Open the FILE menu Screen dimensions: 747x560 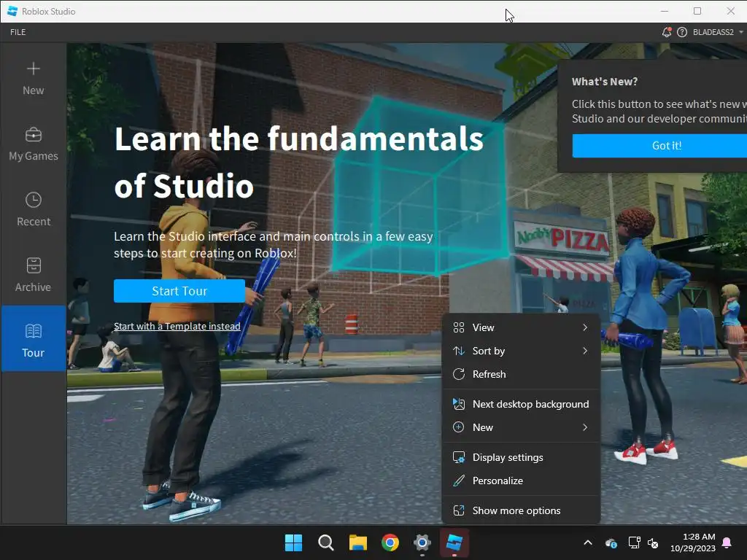pyautogui.click(x=18, y=32)
